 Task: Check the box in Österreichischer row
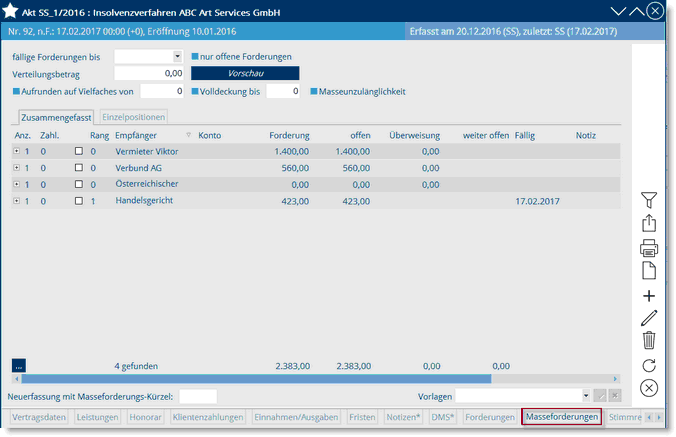click(x=78, y=184)
